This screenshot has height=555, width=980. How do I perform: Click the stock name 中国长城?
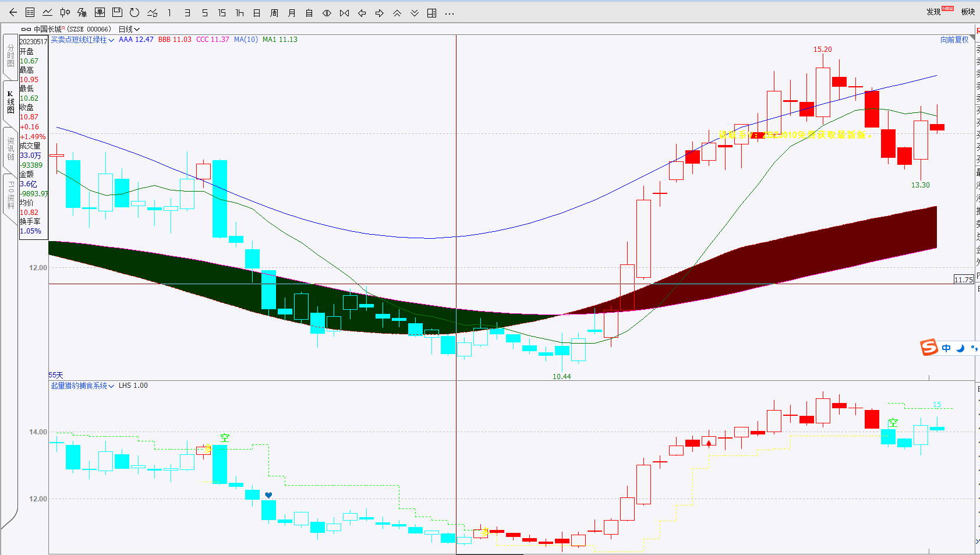(x=48, y=29)
